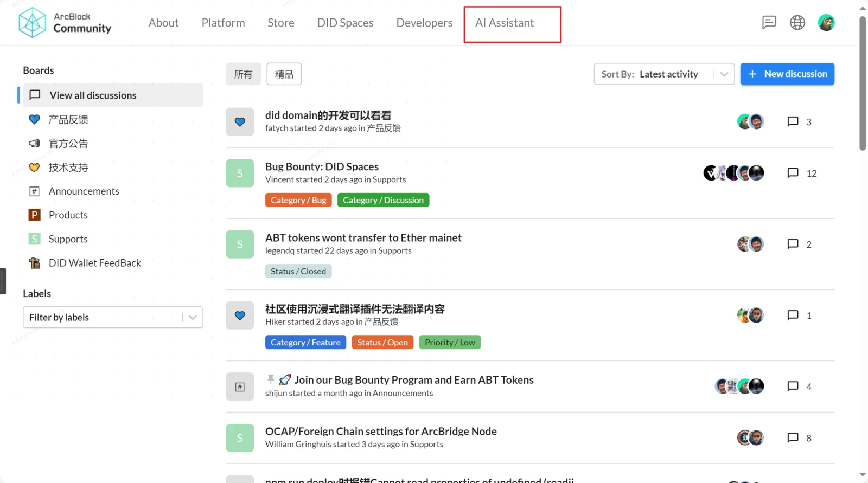Click comment icon on OCAP/Foreign Chain post
Viewport: 868px width, 483px height.
tap(793, 437)
